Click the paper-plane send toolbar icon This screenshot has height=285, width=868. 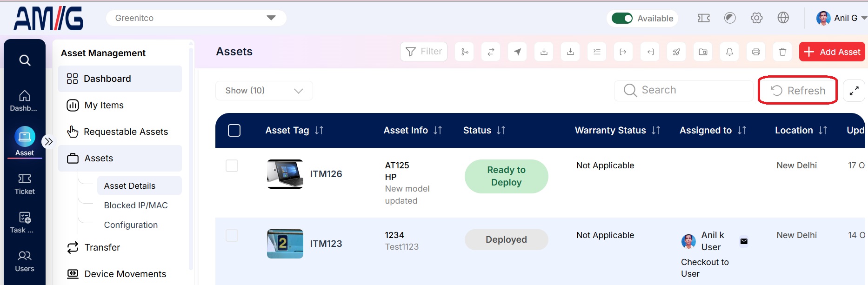coord(517,52)
